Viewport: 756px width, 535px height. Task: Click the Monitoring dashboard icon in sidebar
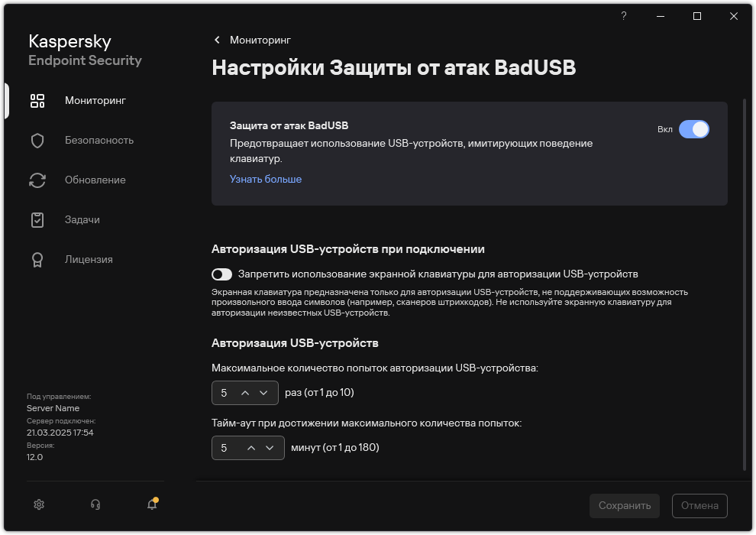(x=37, y=101)
